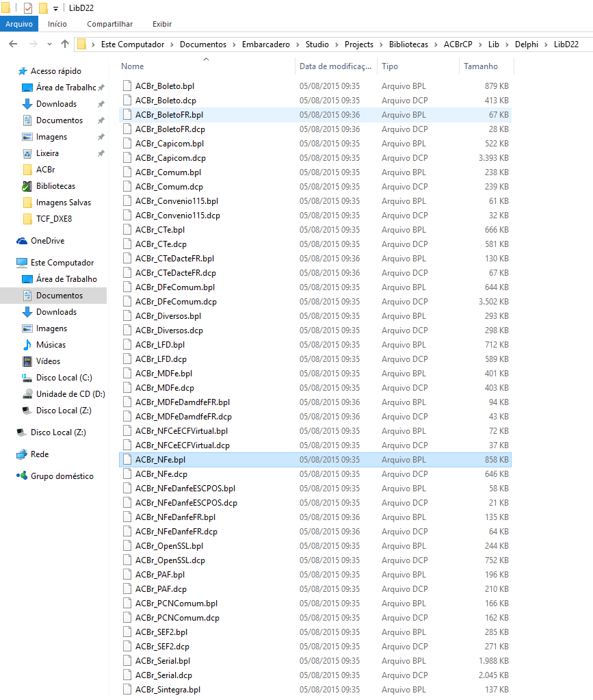Click the Músicas note icon
The width and height of the screenshot is (593, 700).
point(27,345)
